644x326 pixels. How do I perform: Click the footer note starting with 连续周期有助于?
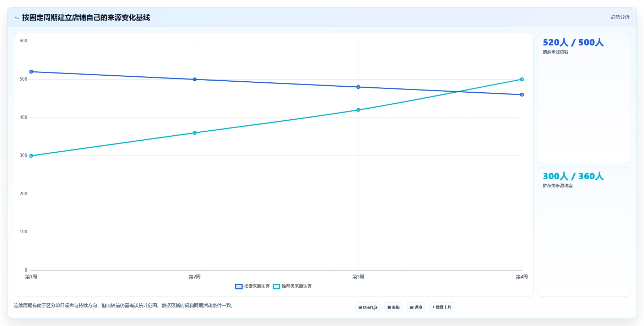(125, 305)
